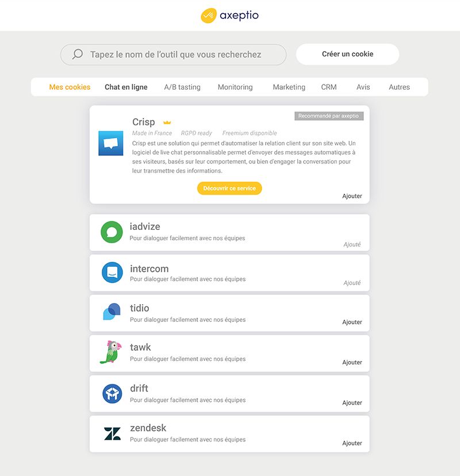Click the intercom title

tap(149, 268)
